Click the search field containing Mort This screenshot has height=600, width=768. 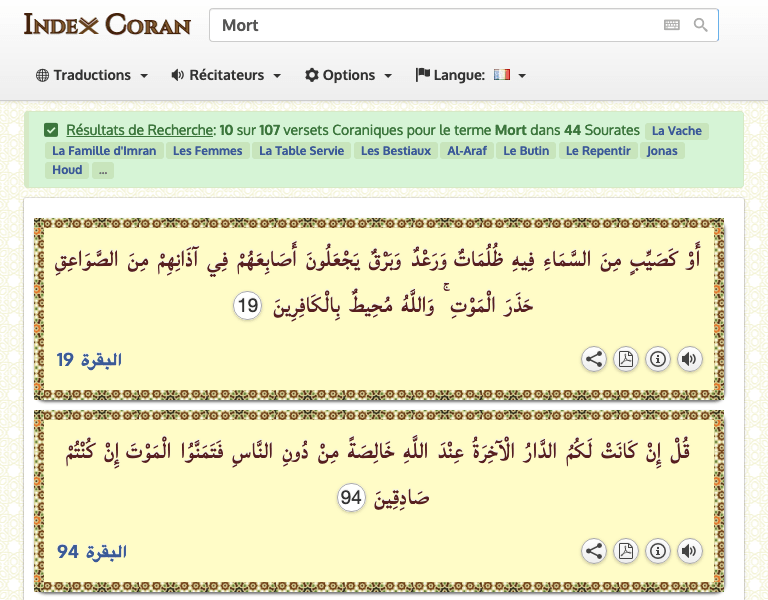point(435,25)
